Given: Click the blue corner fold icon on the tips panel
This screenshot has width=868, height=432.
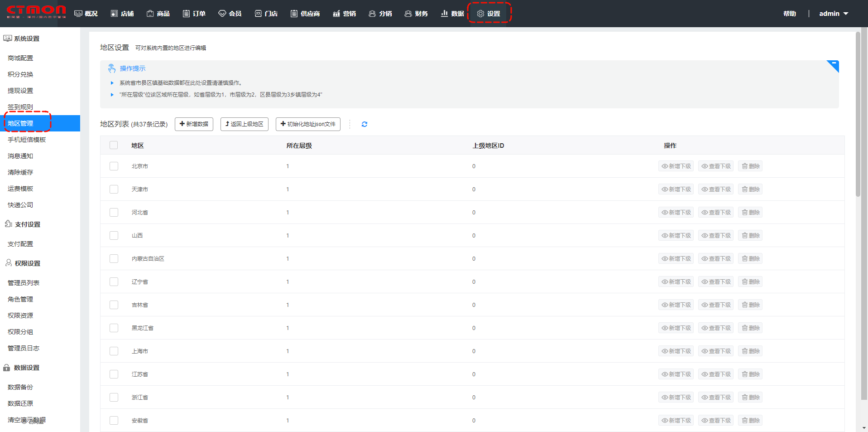Looking at the screenshot, I should pyautogui.click(x=833, y=66).
